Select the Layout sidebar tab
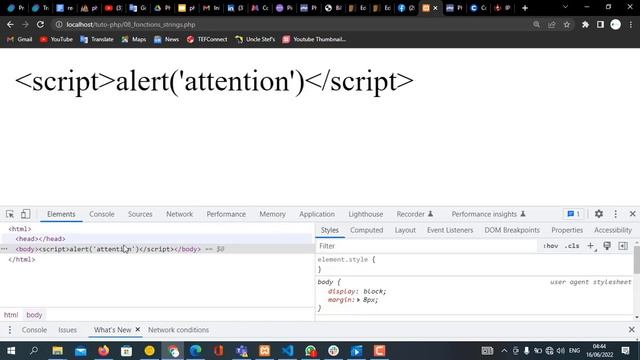 405,230
